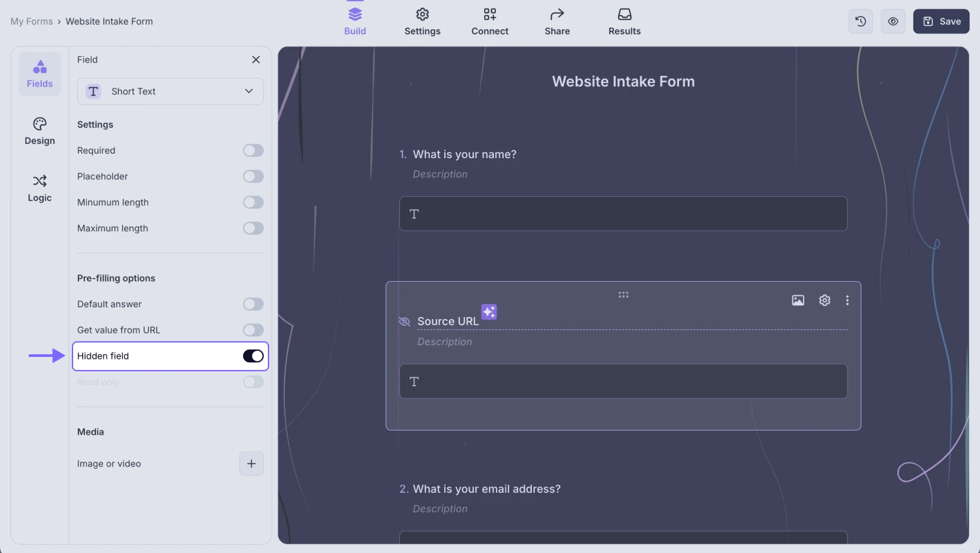Viewport: 980px width, 553px height.
Task: Open the Results tab
Action: pos(624,21)
